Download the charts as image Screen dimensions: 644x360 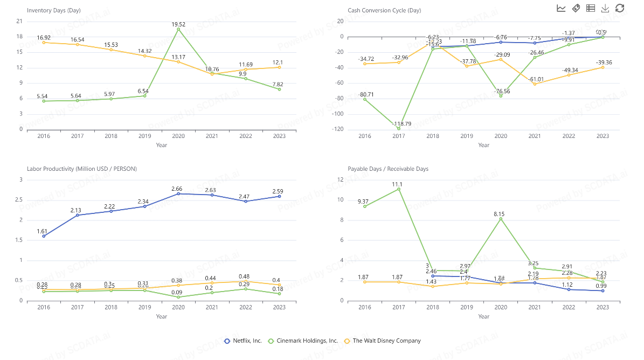click(x=605, y=8)
